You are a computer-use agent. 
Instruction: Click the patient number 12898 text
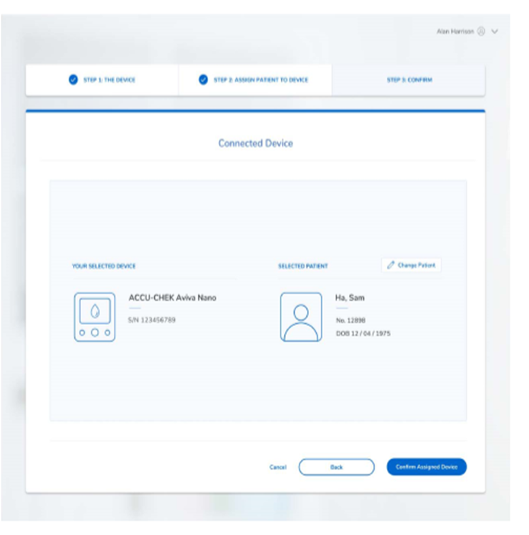click(351, 320)
